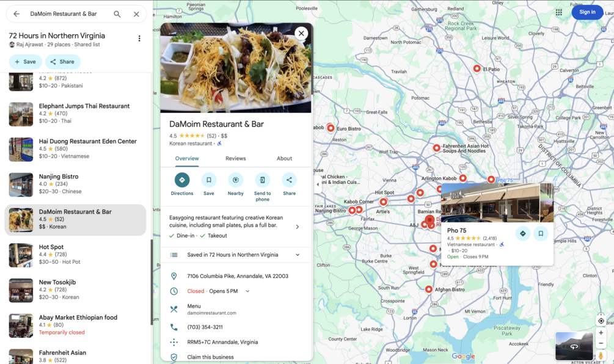
Task: Click directions icon on Pho 75 card
Action: [523, 234]
